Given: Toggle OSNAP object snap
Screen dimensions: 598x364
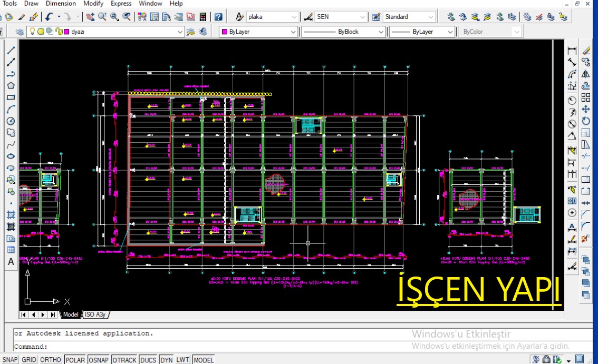Looking at the screenshot, I should pos(99,360).
